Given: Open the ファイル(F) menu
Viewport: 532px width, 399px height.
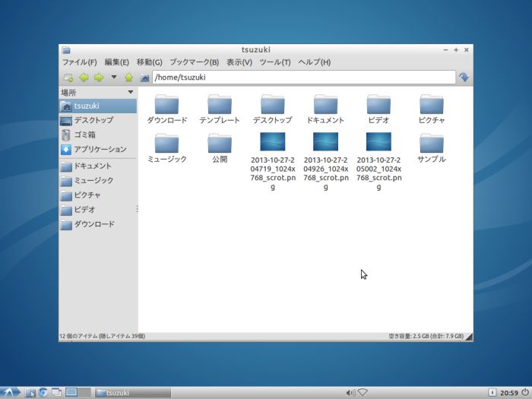Looking at the screenshot, I should [x=79, y=62].
